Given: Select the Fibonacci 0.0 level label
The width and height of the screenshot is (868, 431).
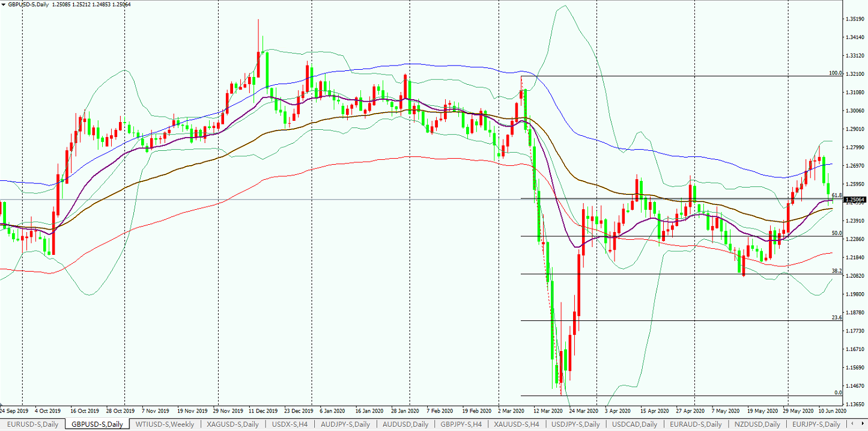Looking at the screenshot, I should [838, 393].
